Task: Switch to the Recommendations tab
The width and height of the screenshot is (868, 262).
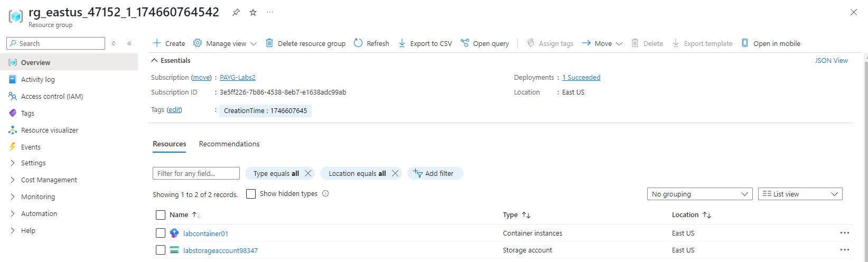Action: tap(229, 144)
